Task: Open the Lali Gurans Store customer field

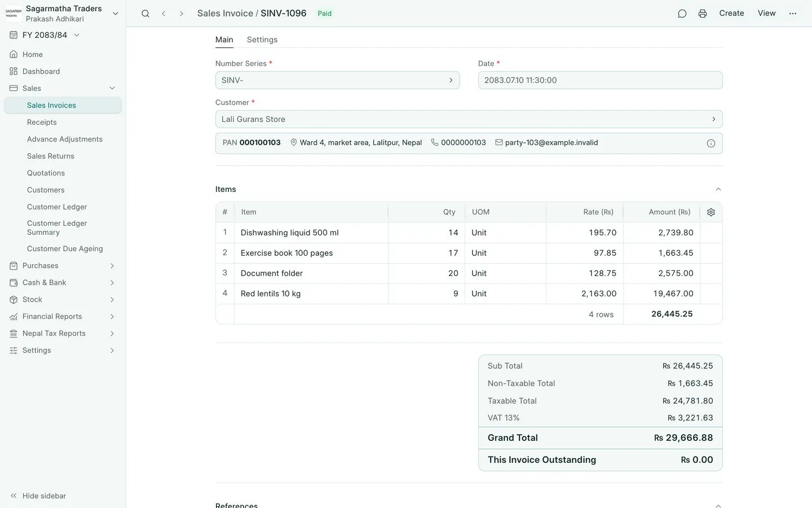Action: (469, 119)
